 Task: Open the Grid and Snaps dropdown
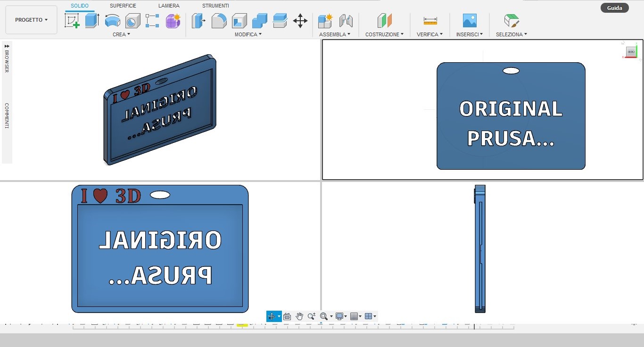click(x=356, y=316)
